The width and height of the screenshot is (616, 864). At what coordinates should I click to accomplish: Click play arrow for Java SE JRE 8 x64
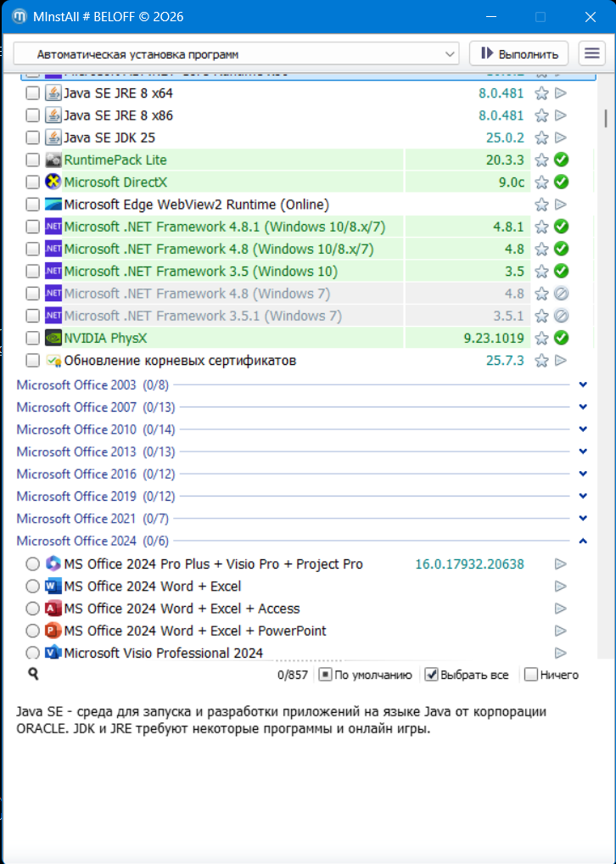561,93
